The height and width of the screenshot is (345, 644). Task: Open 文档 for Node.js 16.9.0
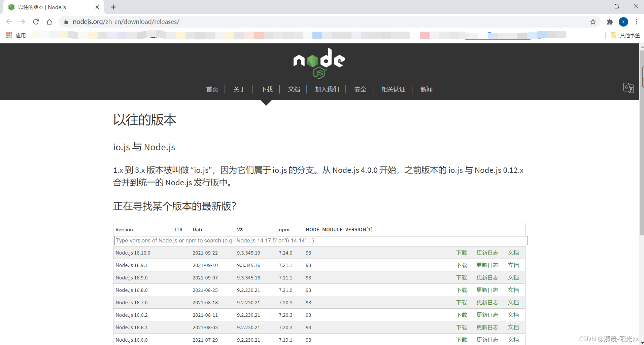click(x=513, y=278)
